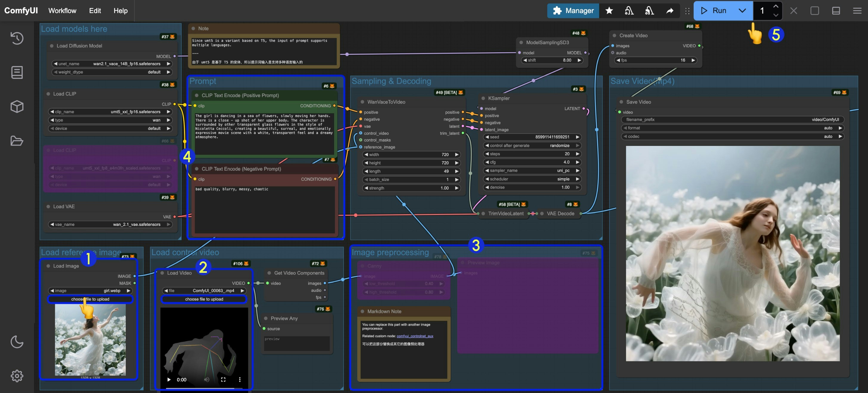
Task: Open the queue history panel in the sidebar
Action: 17,38
